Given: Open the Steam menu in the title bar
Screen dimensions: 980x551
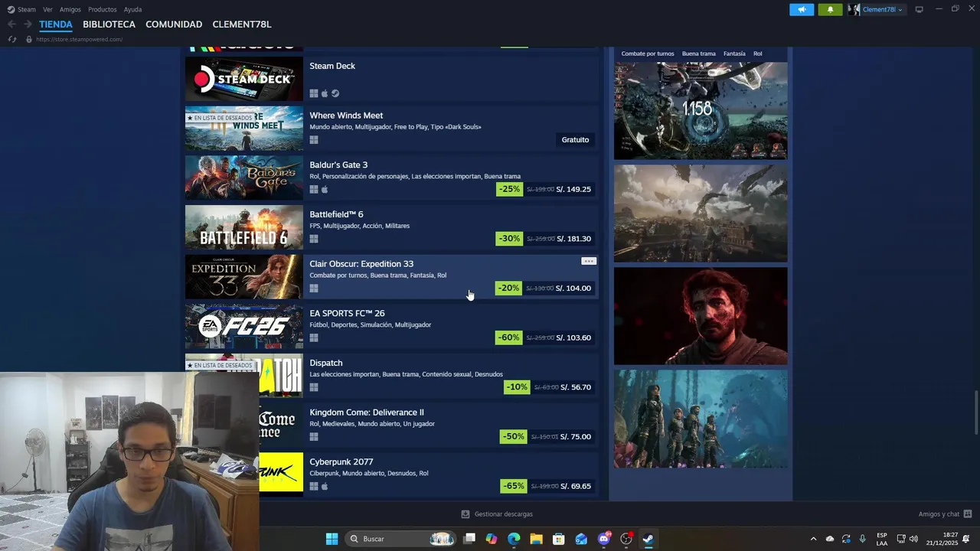Looking at the screenshot, I should [x=21, y=9].
